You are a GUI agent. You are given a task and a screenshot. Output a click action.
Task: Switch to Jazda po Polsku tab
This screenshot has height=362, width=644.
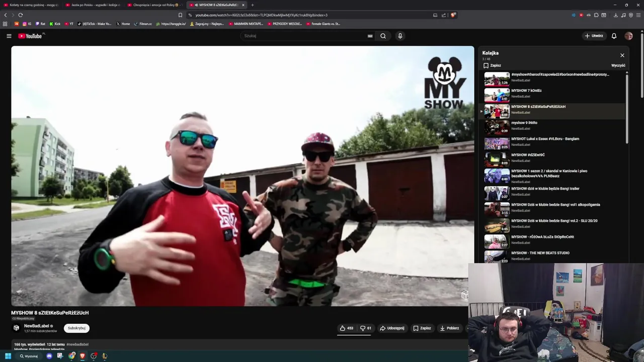[93, 5]
